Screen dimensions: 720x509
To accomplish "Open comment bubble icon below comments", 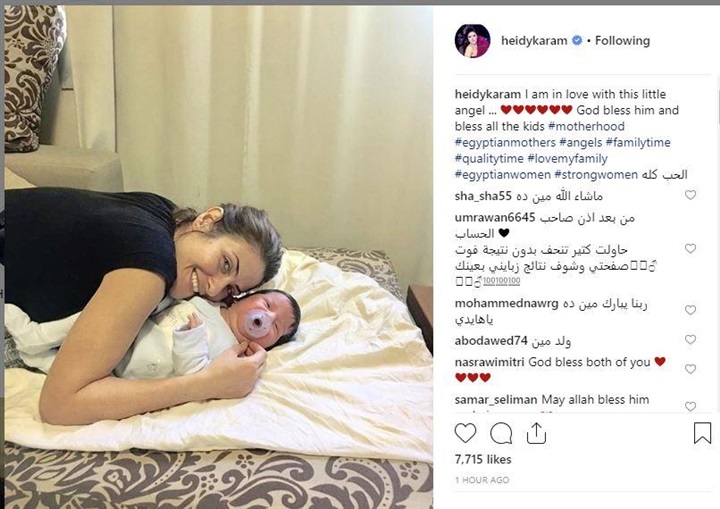I will click(501, 433).
